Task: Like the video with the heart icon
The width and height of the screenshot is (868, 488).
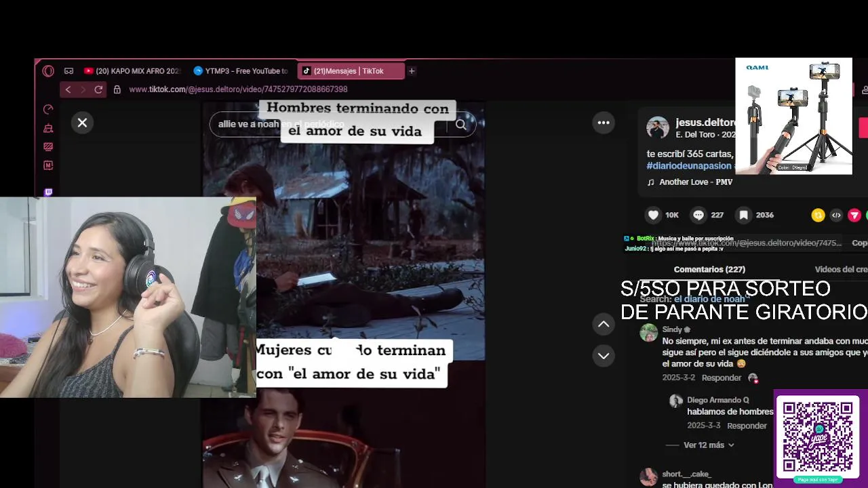Action: tap(653, 215)
